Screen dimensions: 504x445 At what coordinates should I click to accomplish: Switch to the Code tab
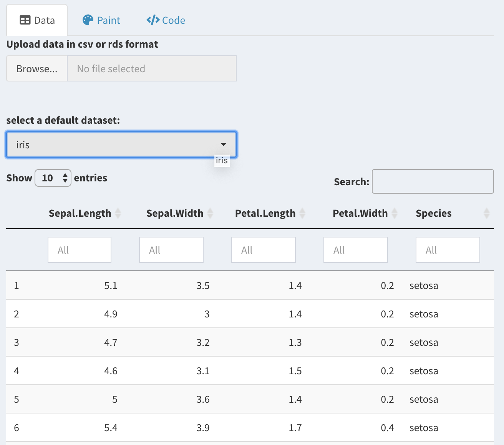(166, 20)
